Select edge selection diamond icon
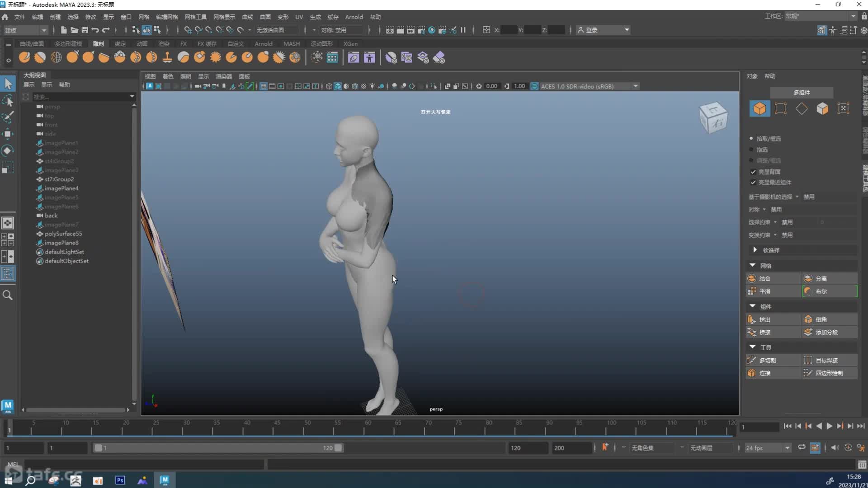 tap(802, 108)
